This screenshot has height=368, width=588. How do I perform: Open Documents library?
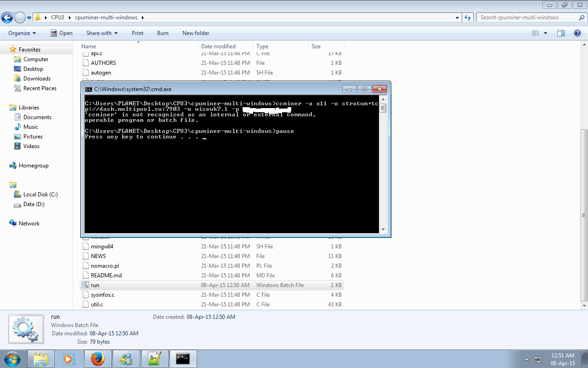point(37,117)
